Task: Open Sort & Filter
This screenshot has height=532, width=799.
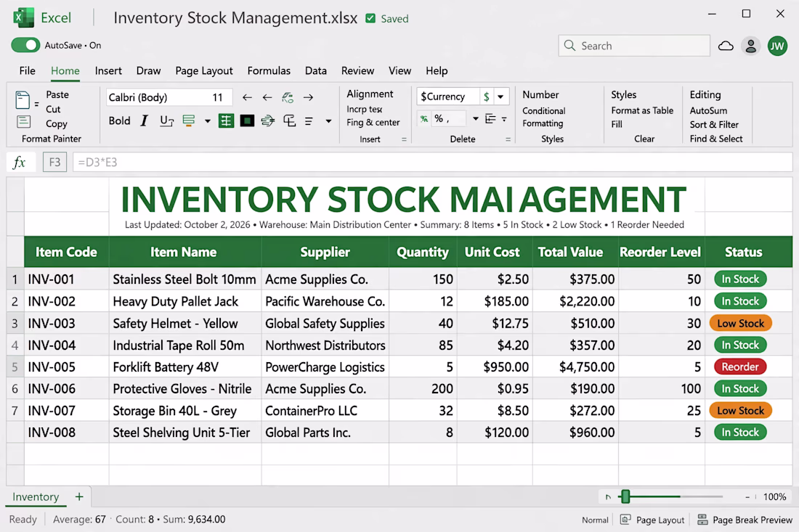Action: point(714,125)
